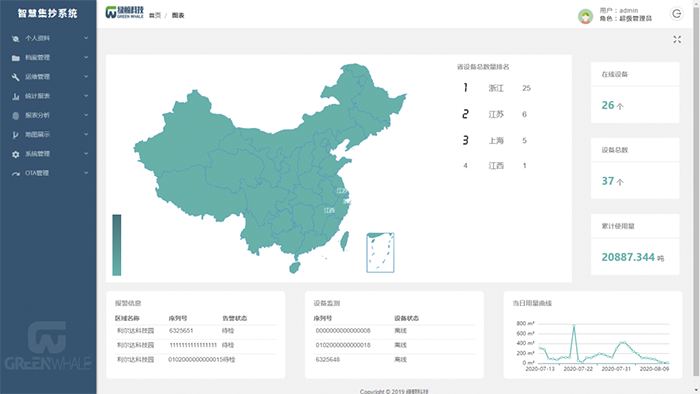Screen dimensions: 700x394
Task: Click rank 1 浙江 in ranking list
Action: [496, 88]
